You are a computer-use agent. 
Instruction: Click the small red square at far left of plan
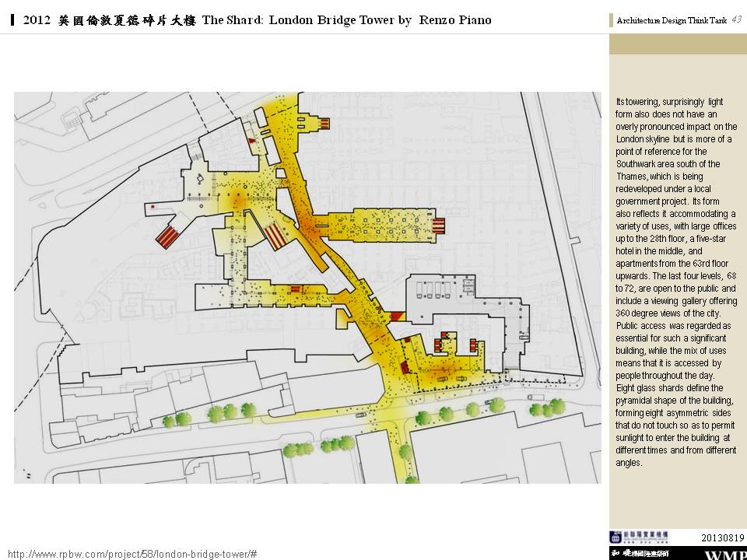click(x=153, y=207)
